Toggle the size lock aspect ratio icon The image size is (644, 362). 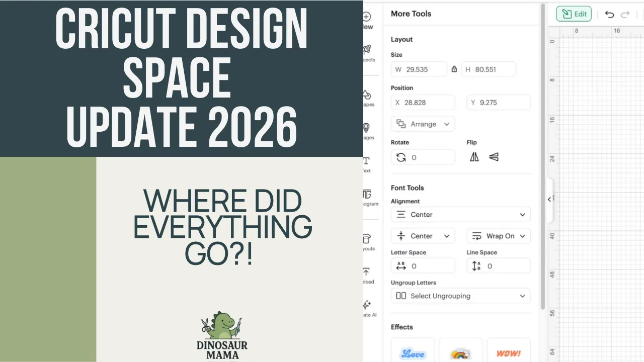point(454,69)
